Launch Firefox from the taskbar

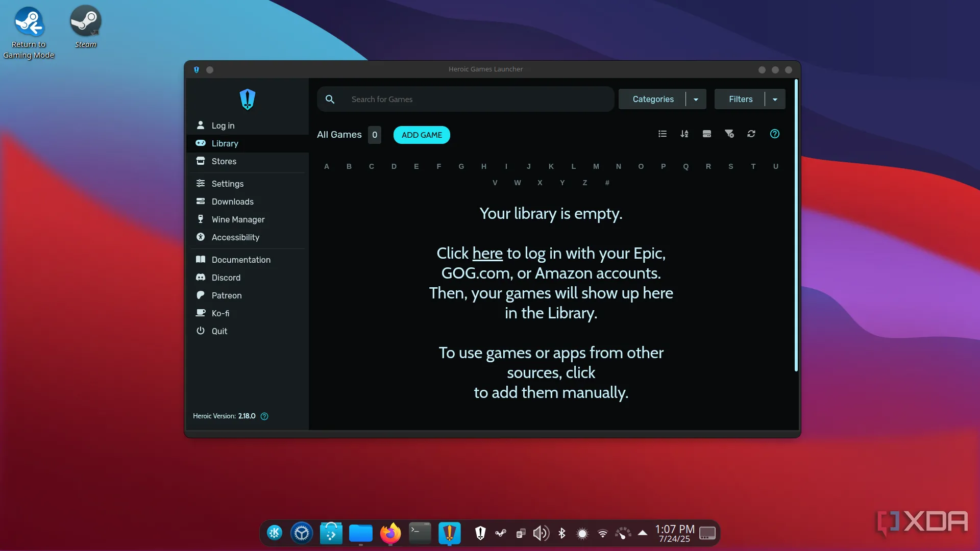(390, 533)
